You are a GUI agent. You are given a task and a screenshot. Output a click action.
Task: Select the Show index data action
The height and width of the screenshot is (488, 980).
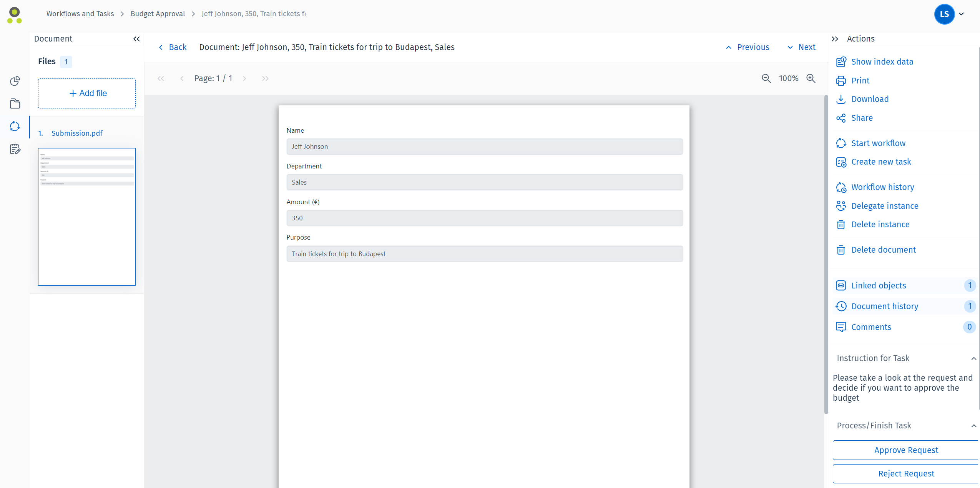pyautogui.click(x=882, y=62)
